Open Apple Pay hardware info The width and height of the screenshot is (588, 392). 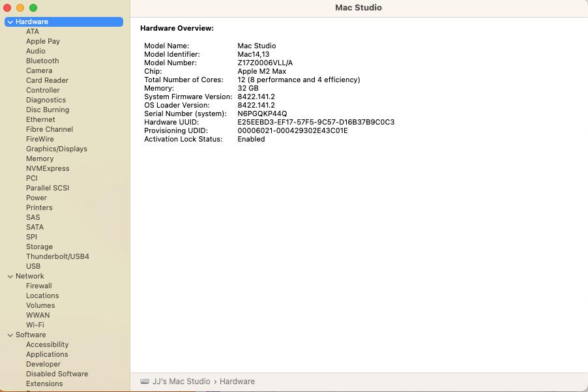(x=43, y=41)
